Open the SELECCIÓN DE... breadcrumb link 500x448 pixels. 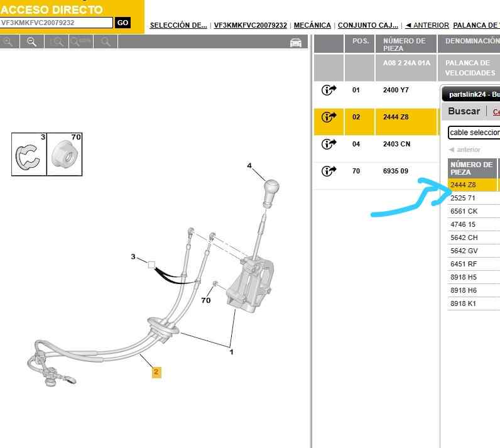(178, 26)
